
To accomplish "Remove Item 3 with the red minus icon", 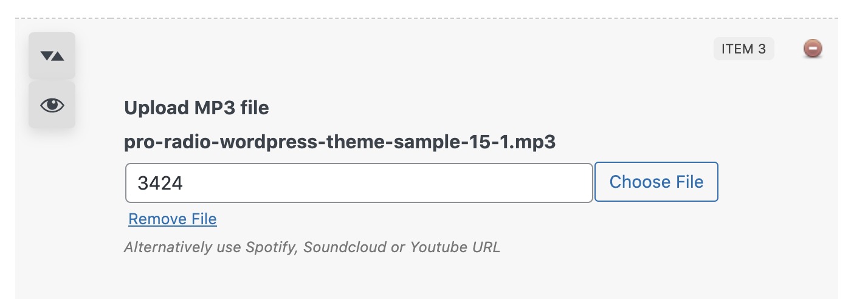I will [813, 49].
